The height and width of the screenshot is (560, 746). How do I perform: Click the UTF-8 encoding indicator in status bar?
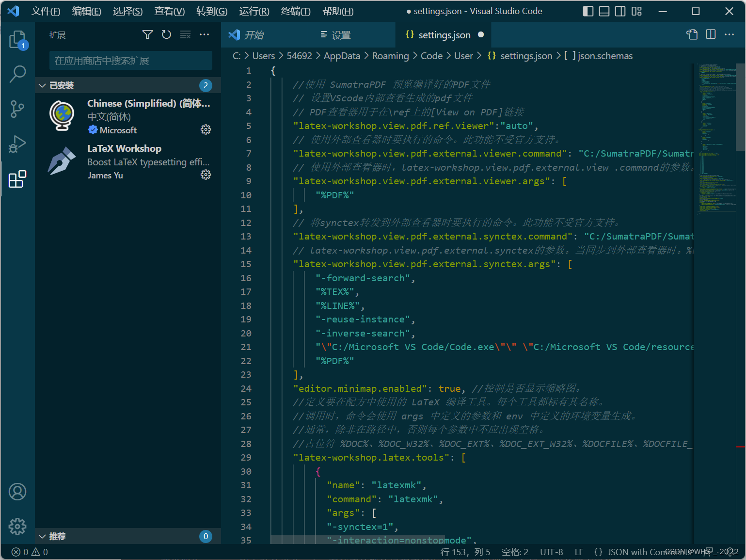[x=551, y=552]
